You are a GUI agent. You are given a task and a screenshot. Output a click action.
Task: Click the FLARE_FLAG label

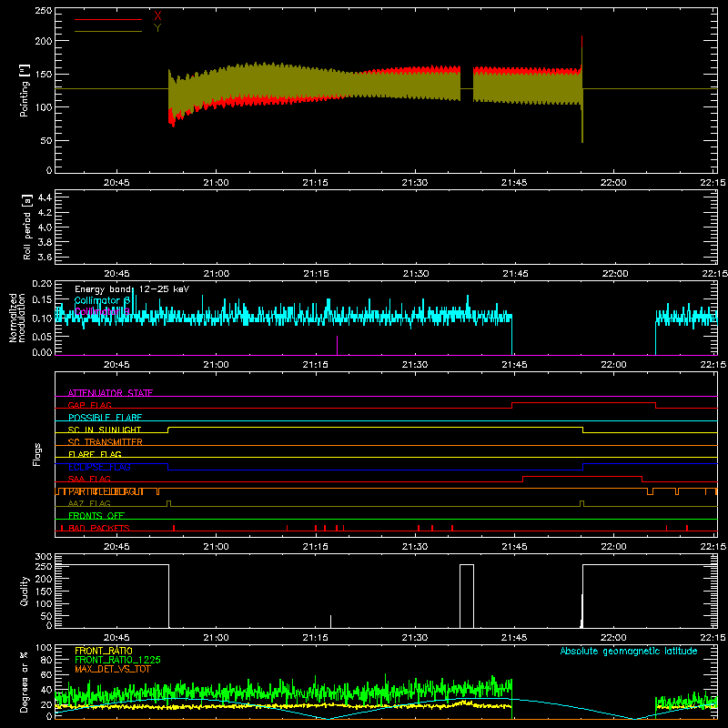95,454
